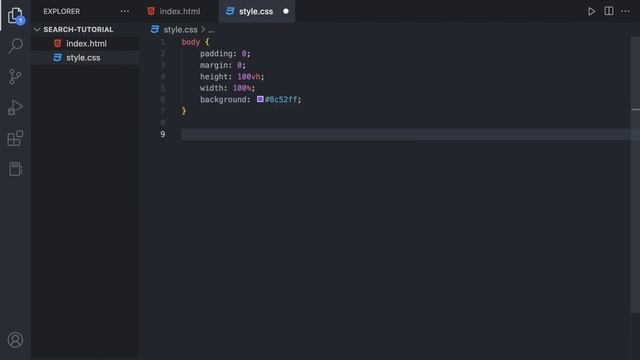Open editor More Actions ellipsis
Viewport: 640px width, 360px height.
[x=625, y=11]
